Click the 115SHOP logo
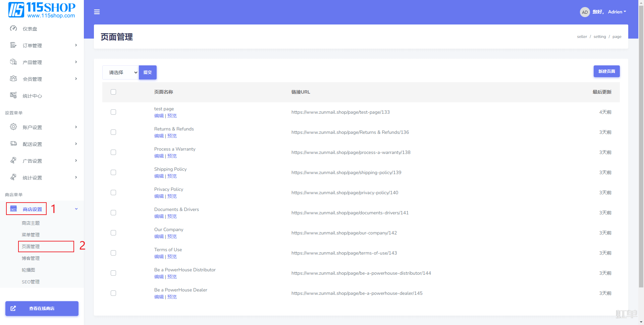Image resolution: width=644 pixels, height=325 pixels. 42,10
